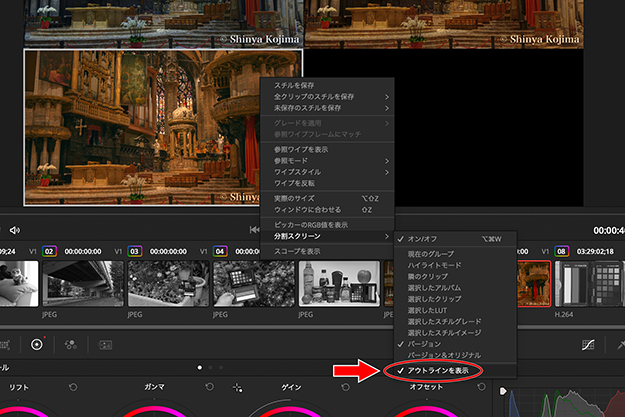The image size is (625, 417).
Task: Toggle the アウトラインを表示 checkbox item
Action: 438,371
